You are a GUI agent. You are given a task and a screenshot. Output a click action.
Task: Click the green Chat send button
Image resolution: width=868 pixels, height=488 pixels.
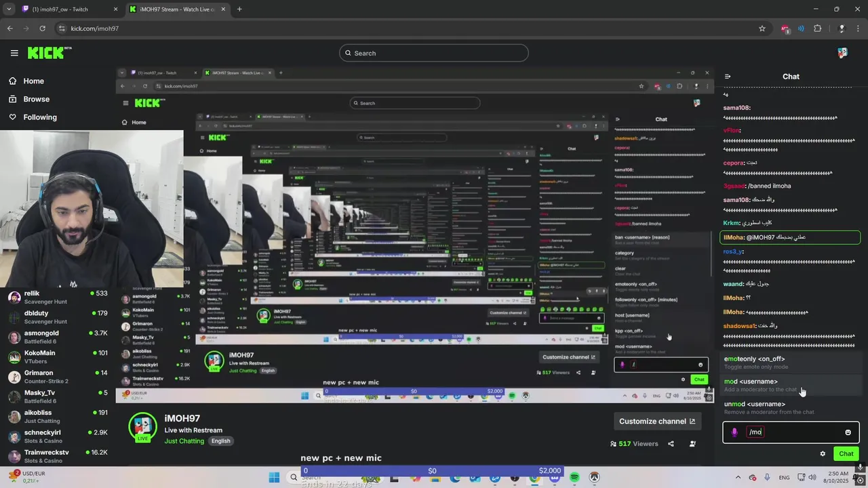coord(846,453)
